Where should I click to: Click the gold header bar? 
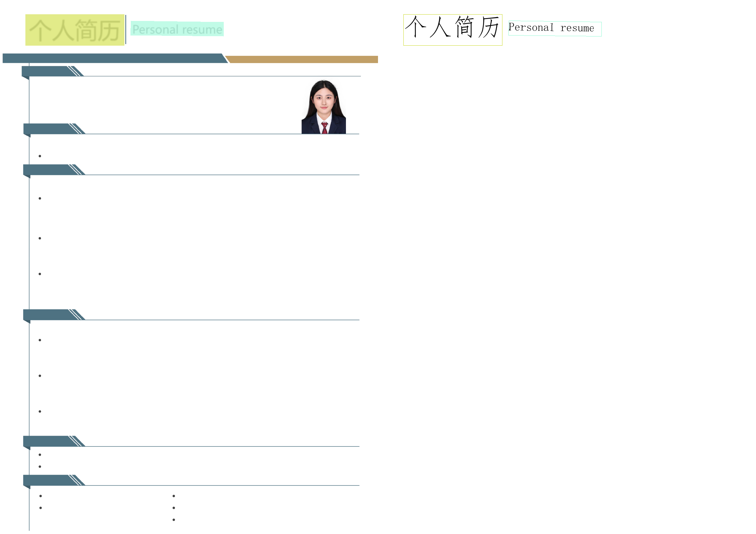(303, 59)
